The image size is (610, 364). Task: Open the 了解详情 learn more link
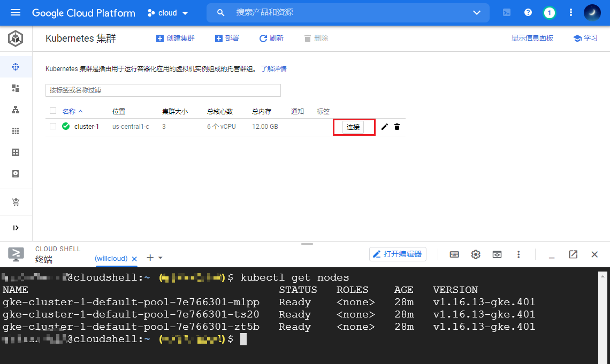pos(273,69)
